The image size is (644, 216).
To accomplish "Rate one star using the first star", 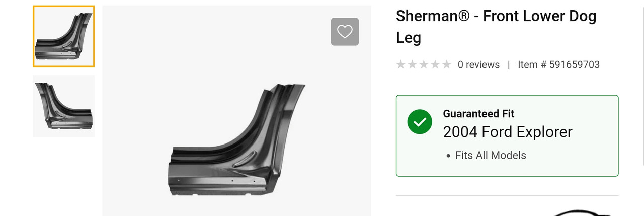I will (x=401, y=64).
